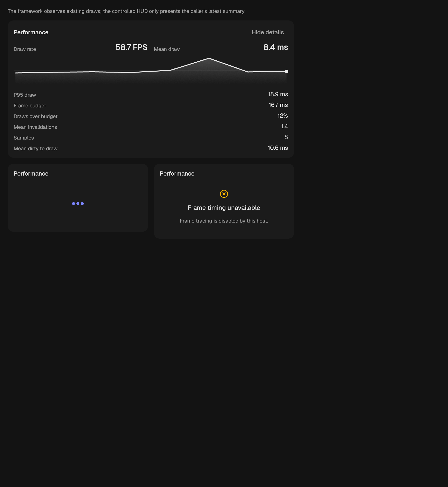The width and height of the screenshot is (448, 487).
Task: Click the Performance title of the details card
Action: click(x=31, y=32)
